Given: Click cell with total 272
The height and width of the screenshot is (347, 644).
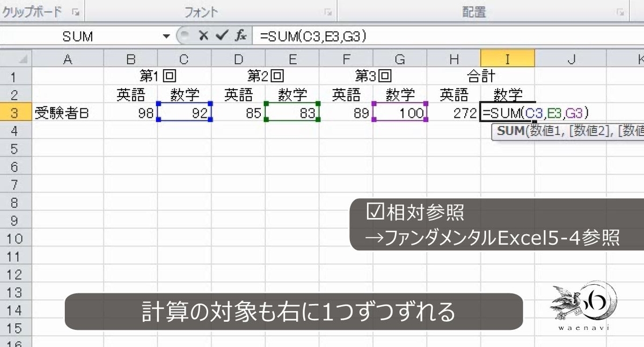Looking at the screenshot, I should (x=454, y=113).
